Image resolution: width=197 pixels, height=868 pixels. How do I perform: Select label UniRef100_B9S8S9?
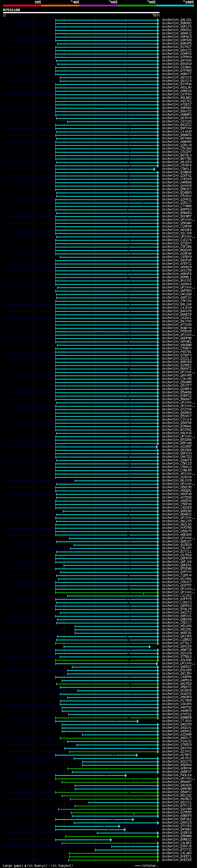pos(177,64)
